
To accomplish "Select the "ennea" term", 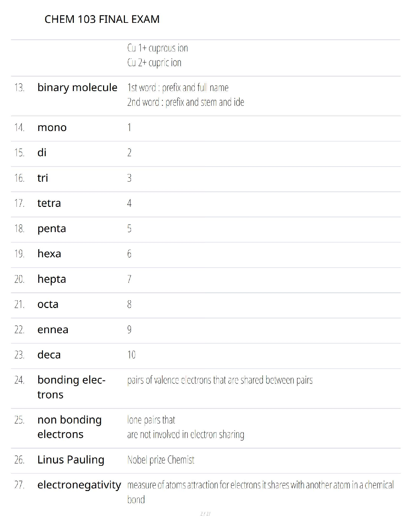I will tap(53, 329).
